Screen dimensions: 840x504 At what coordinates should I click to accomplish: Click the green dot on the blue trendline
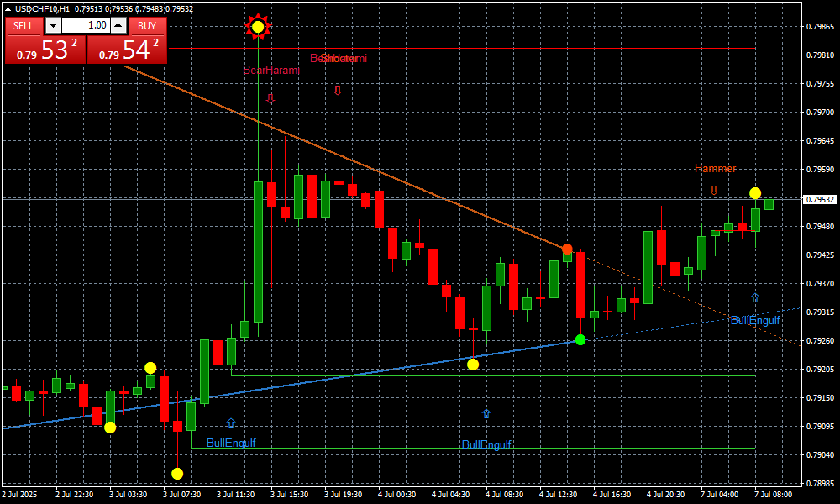[x=580, y=339]
